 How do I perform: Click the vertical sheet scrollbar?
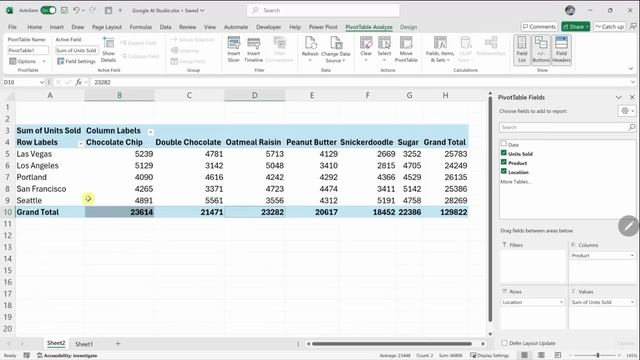point(490,209)
